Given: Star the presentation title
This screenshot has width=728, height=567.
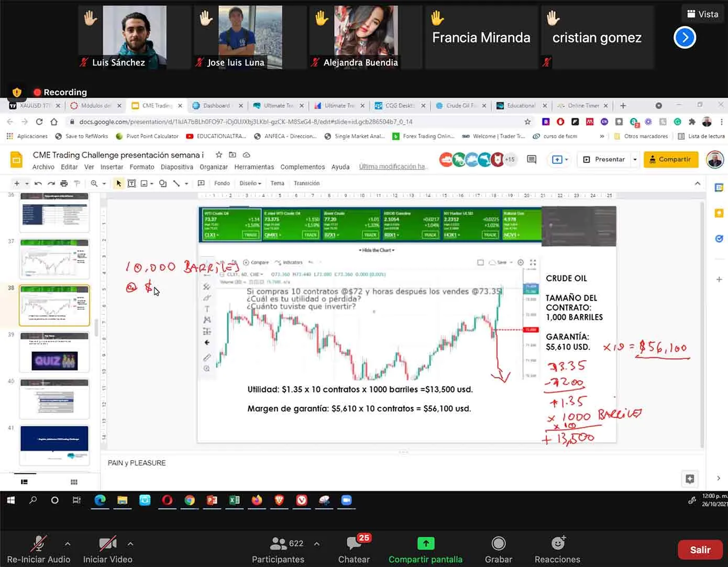Looking at the screenshot, I should [x=219, y=155].
